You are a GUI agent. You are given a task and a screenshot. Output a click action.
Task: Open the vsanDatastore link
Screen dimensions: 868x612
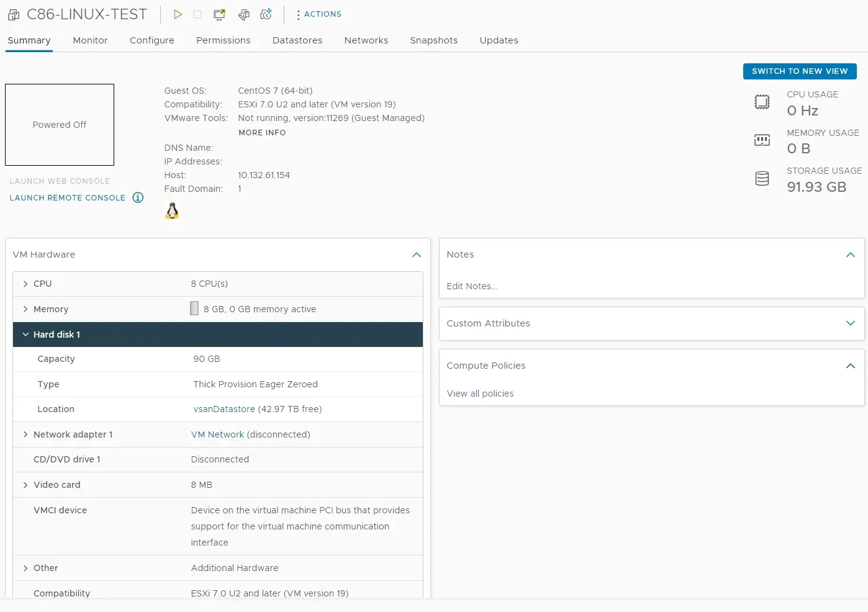click(x=224, y=409)
